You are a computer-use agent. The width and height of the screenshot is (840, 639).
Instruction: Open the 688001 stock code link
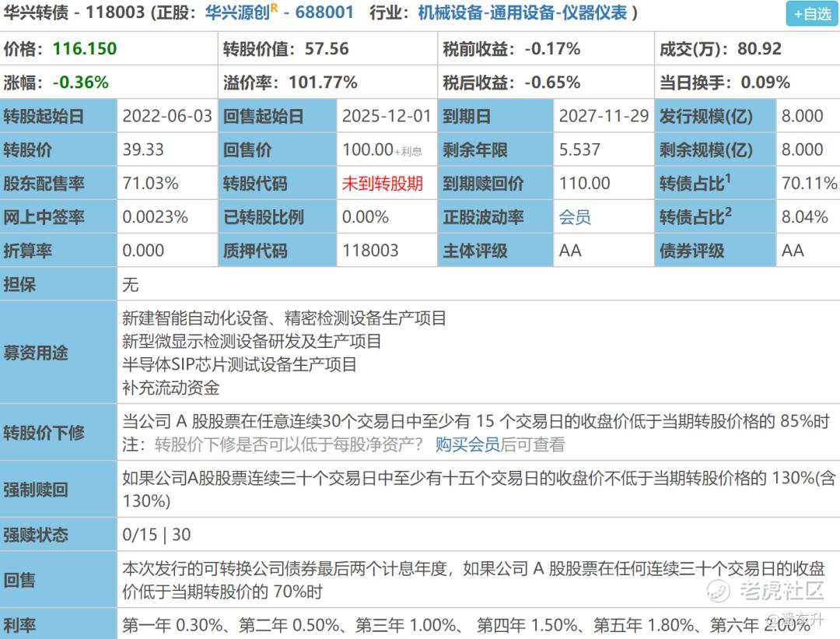point(324,12)
